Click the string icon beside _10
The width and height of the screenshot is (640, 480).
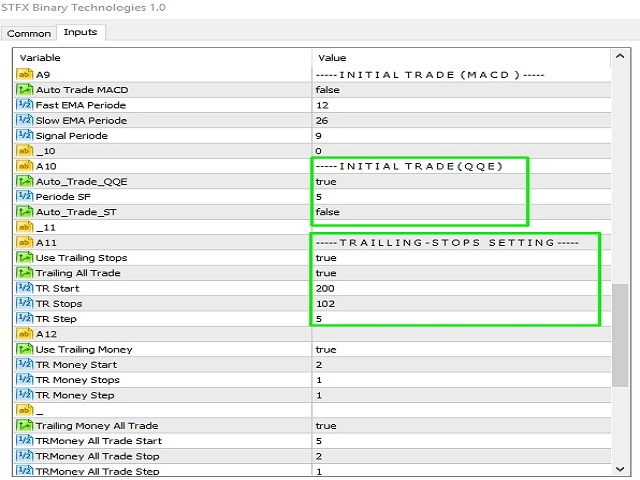24,151
